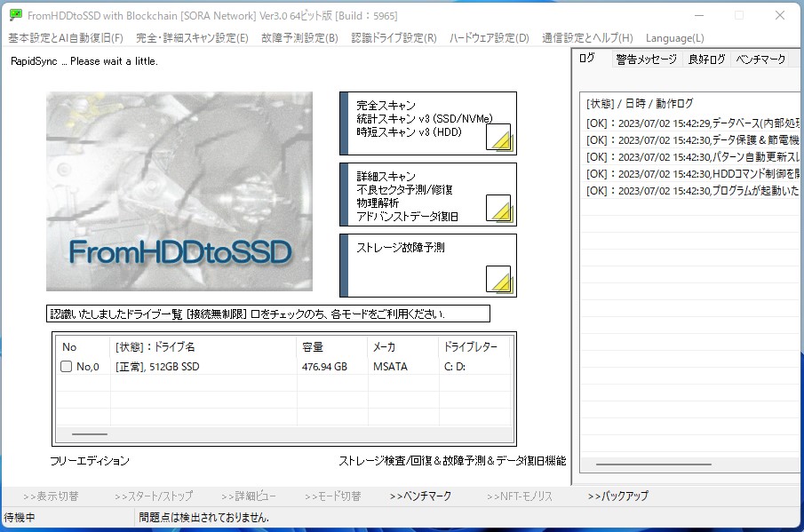This screenshot has width=804, height=532.
Task: Open the 認識ドライブ設定(R) menu
Action: pyautogui.click(x=394, y=38)
